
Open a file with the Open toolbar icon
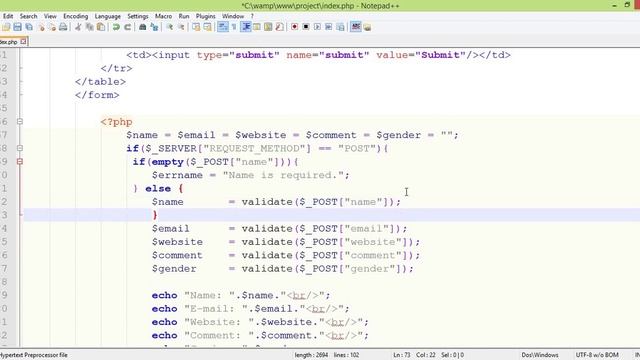[x=6, y=27]
